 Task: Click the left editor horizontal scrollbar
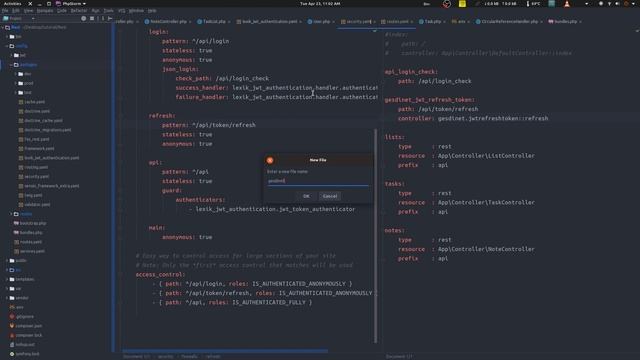(x=225, y=350)
